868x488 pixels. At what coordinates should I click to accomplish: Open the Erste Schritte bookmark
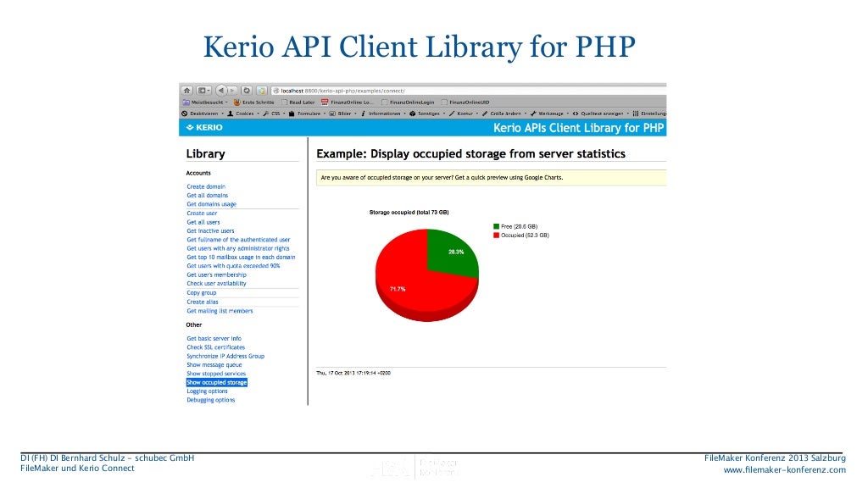click(x=254, y=103)
